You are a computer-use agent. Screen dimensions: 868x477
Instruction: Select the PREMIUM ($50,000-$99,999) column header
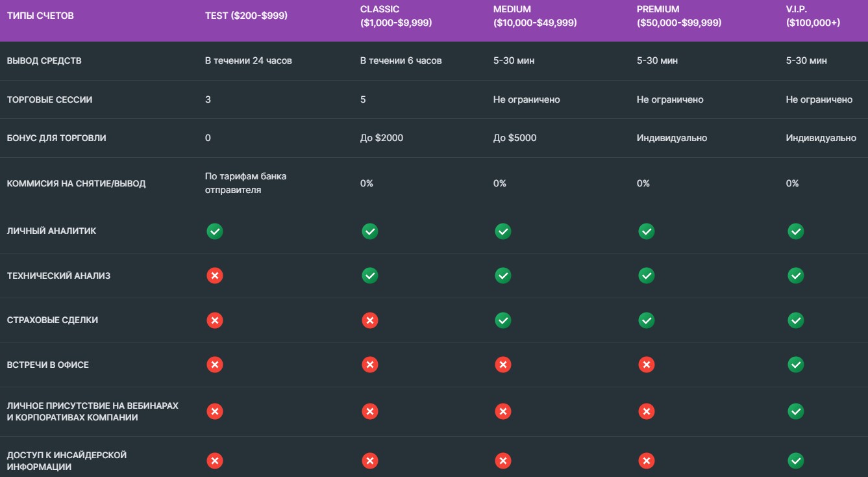tap(679, 16)
